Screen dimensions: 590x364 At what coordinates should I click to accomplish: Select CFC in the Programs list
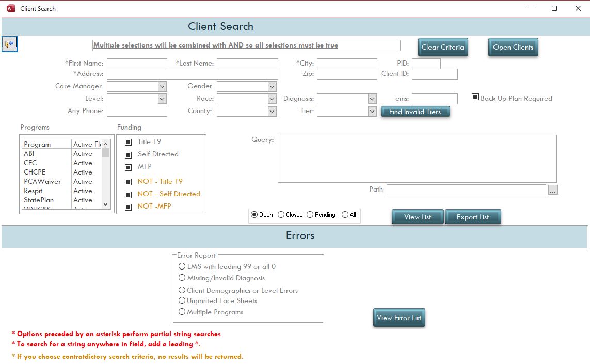(x=62, y=163)
